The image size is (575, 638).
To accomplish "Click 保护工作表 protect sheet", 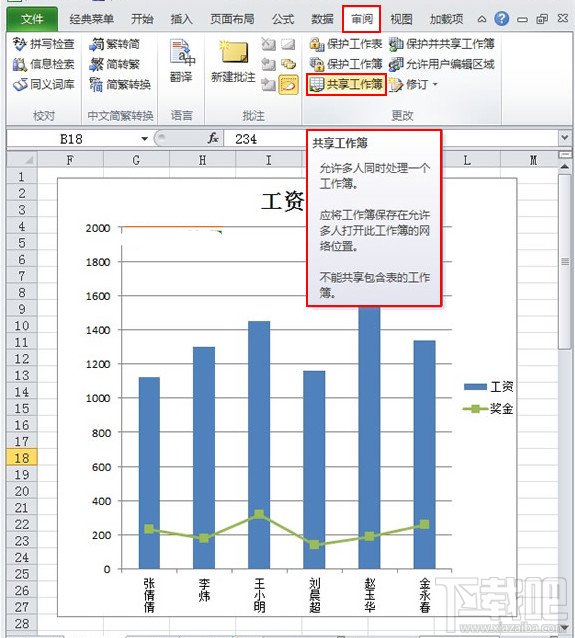I will pos(346,44).
